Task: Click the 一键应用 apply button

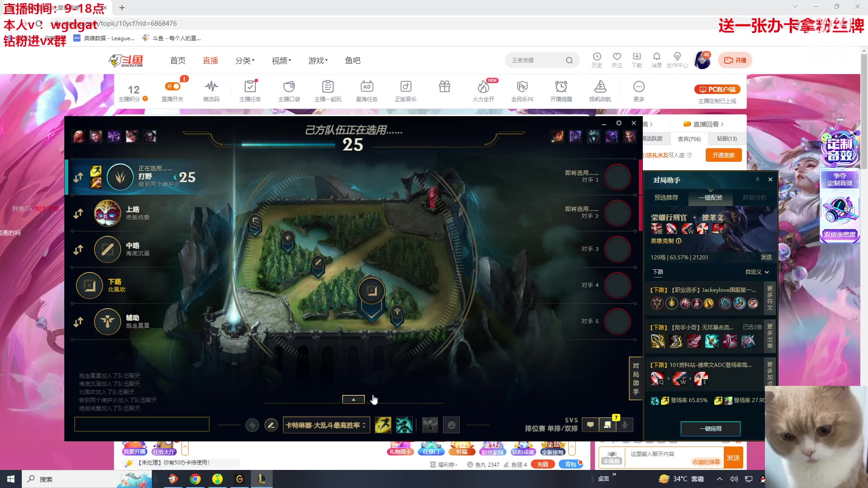Action: 710,428
